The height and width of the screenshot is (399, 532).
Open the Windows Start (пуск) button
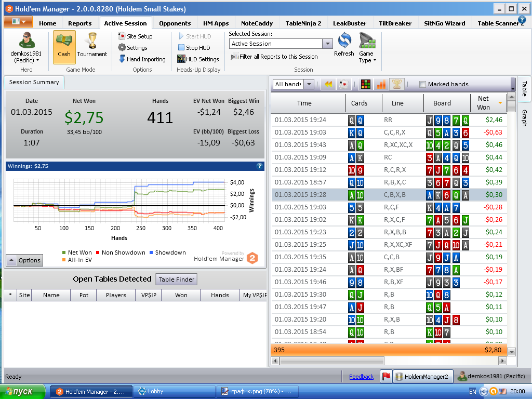point(22,392)
